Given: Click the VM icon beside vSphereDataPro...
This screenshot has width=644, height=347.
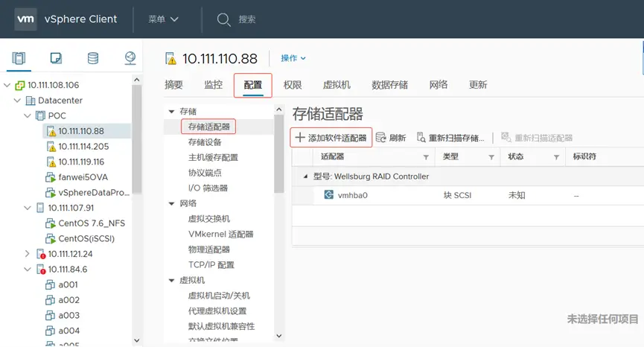Looking at the screenshot, I should point(50,193).
